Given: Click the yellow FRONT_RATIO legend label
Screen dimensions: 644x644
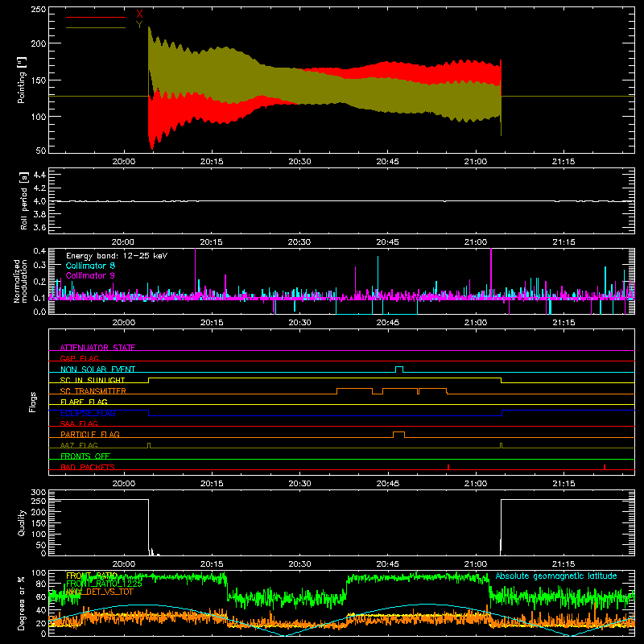Looking at the screenshot, I should pyautogui.click(x=92, y=576).
